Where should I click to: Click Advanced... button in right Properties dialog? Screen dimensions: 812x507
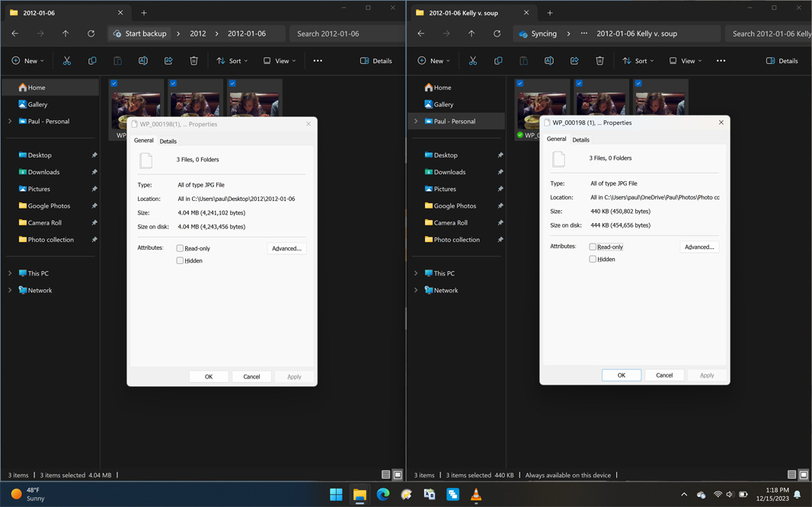[699, 247]
